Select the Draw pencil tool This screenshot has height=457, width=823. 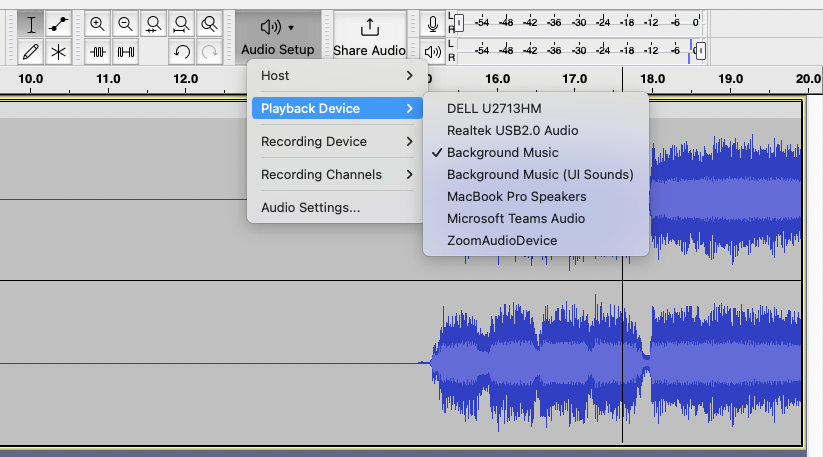tap(30, 52)
